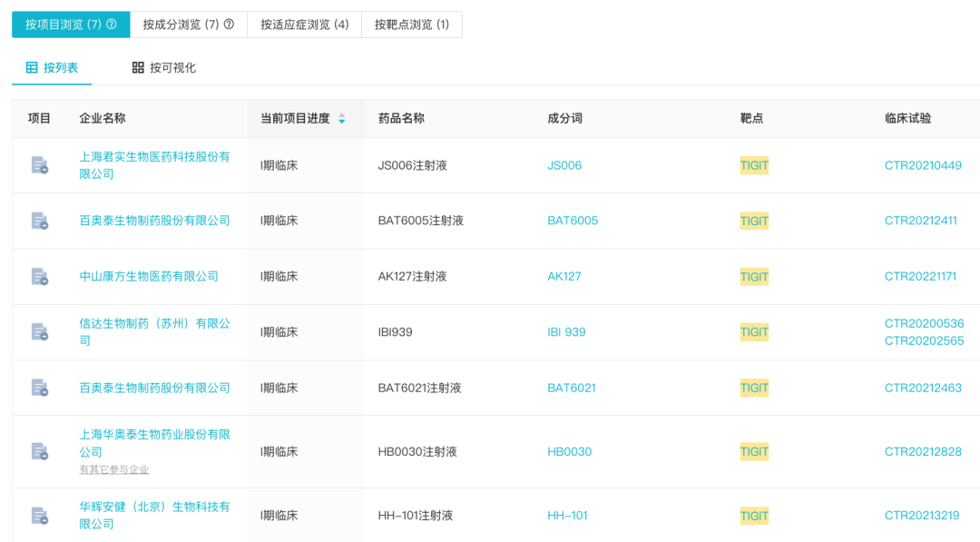Open project icon for 中山康方生物 row
This screenshot has height=542, width=980.
tap(39, 276)
